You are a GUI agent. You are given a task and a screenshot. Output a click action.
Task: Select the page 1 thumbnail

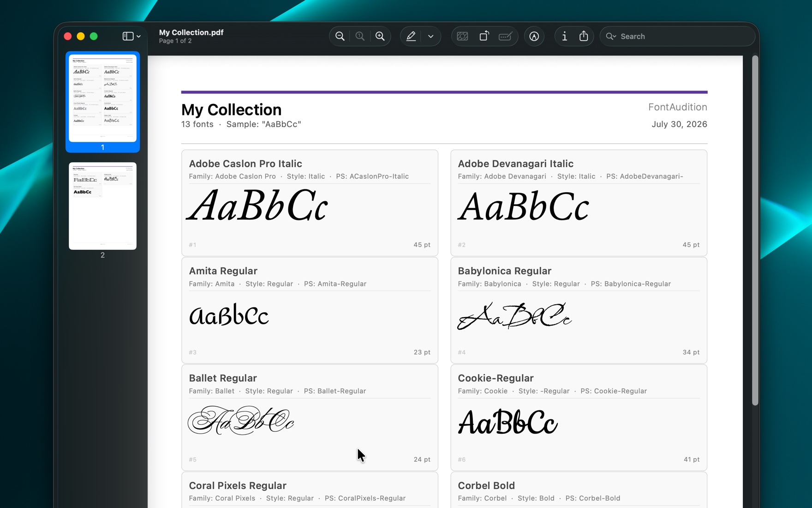(x=102, y=98)
